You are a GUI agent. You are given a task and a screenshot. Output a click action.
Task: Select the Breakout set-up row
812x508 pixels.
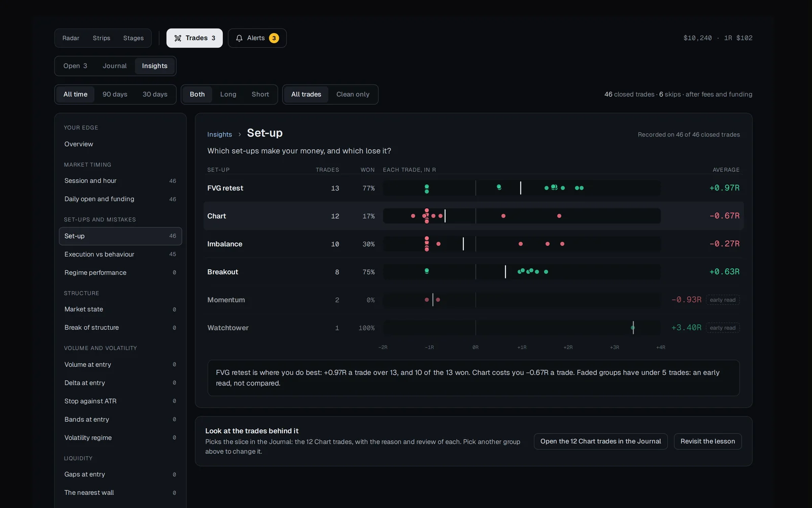[x=473, y=272]
